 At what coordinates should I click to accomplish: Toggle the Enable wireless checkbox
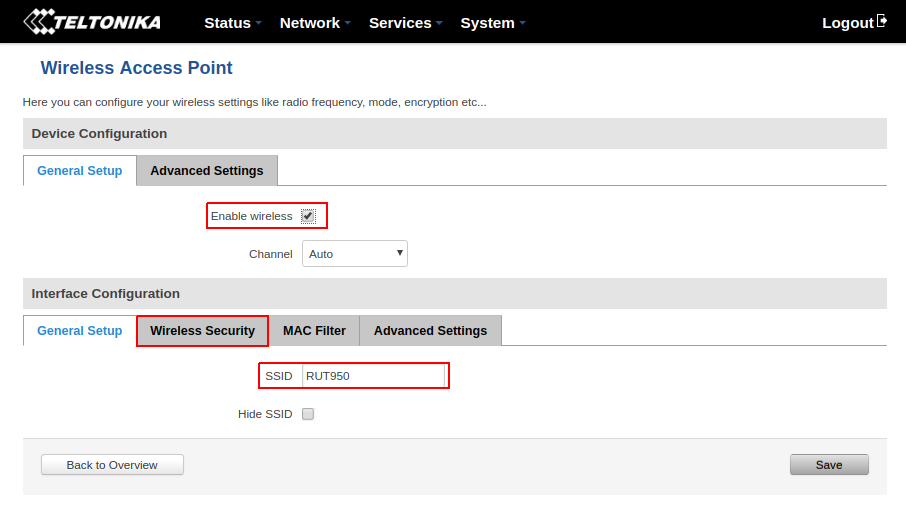(308, 216)
